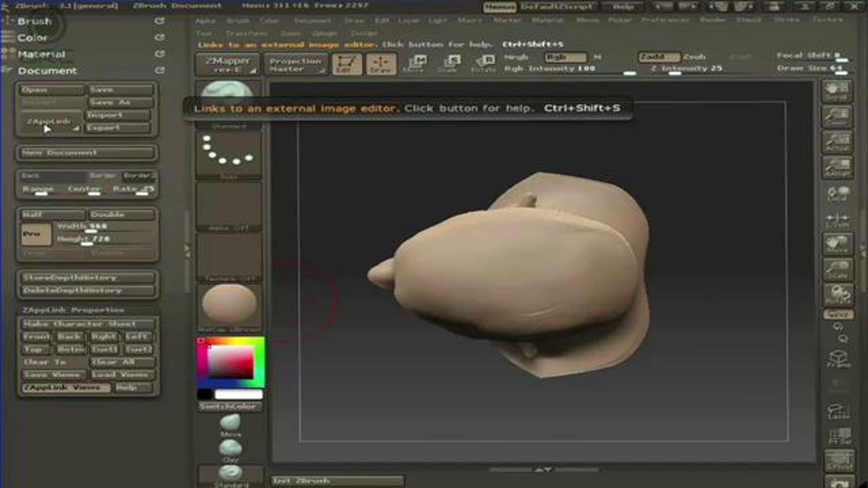Pick a color in the color picker square
868x488 pixels.
pyautogui.click(x=230, y=362)
